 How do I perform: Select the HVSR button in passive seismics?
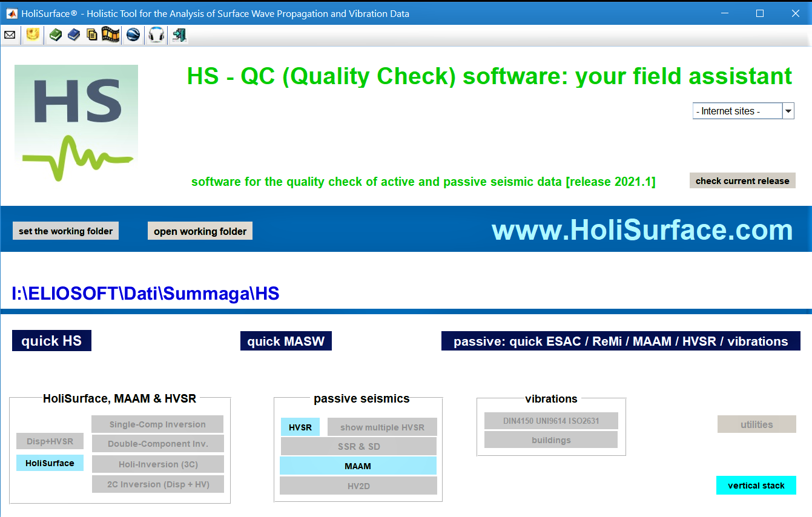[300, 427]
